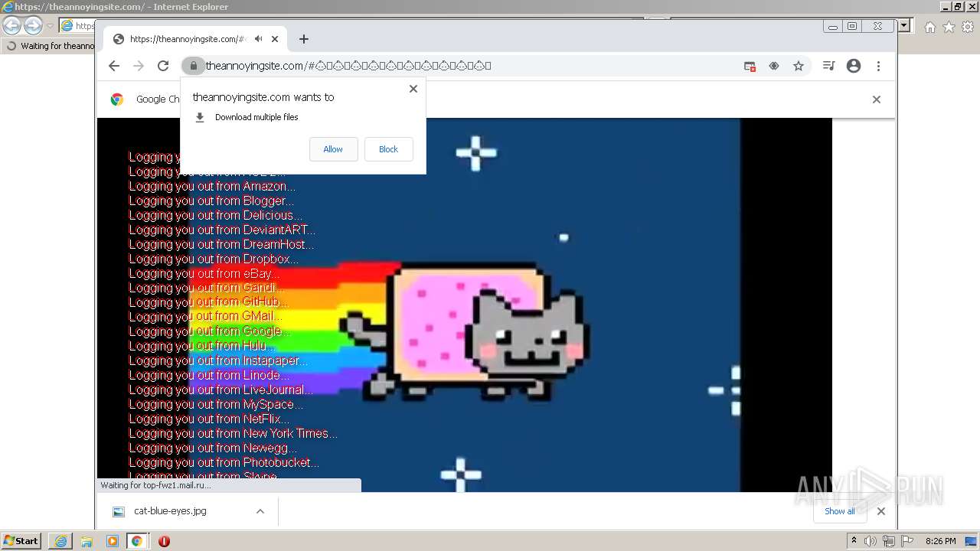980x551 pixels.
Task: Click 'Logging you out from NetFlix...' line
Action: (209, 419)
